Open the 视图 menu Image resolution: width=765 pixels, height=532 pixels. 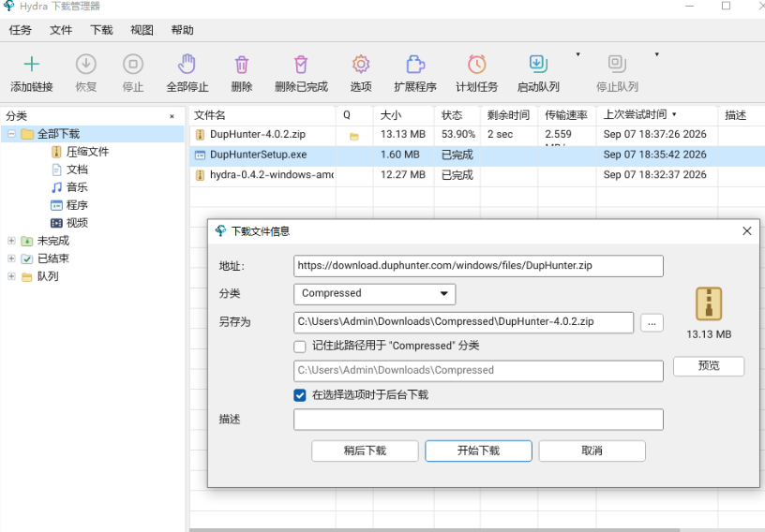pos(142,30)
